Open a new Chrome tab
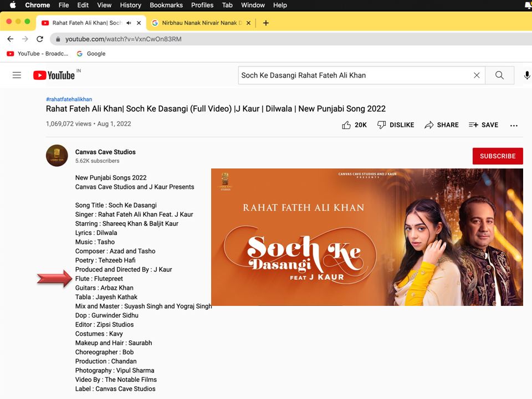This screenshot has height=399, width=532. click(x=266, y=23)
